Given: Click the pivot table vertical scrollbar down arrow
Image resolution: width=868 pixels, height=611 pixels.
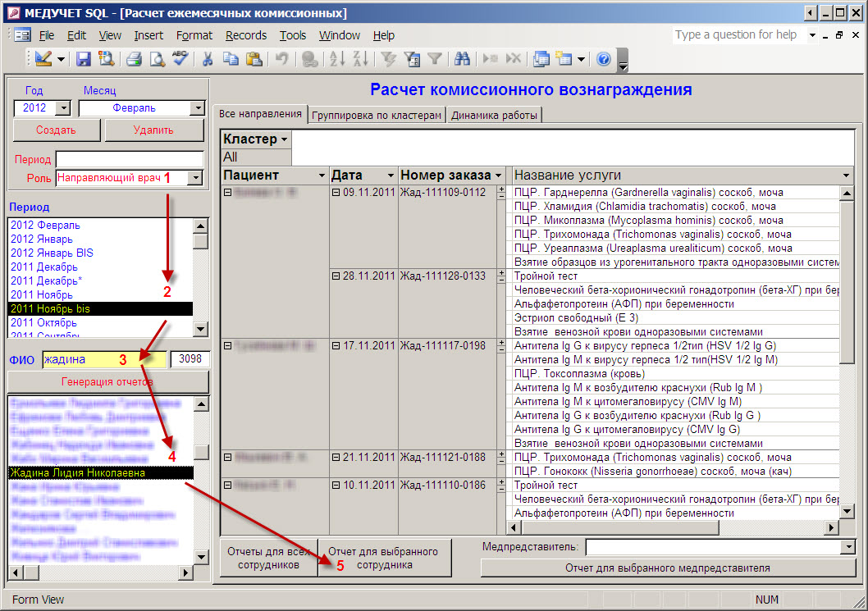Looking at the screenshot, I should tap(847, 512).
